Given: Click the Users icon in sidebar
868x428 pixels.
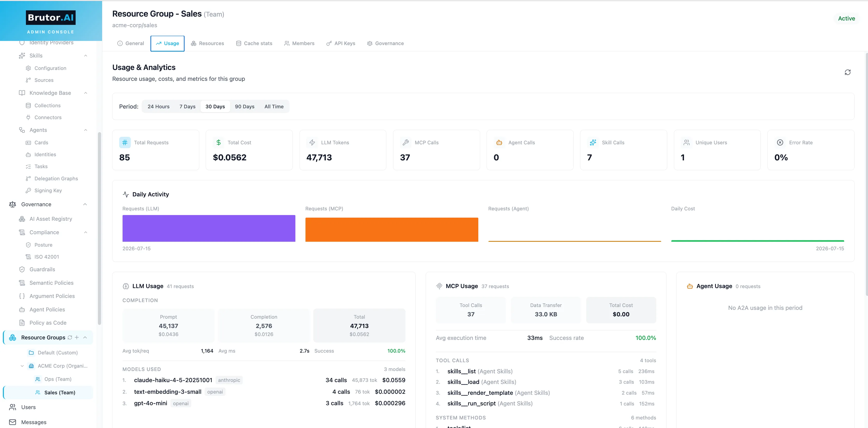Looking at the screenshot, I should tap(12, 407).
